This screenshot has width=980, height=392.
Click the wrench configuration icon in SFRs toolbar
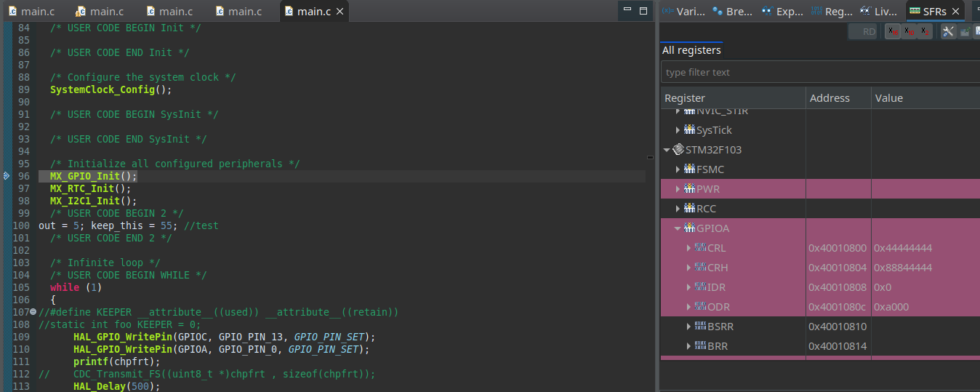(x=948, y=31)
